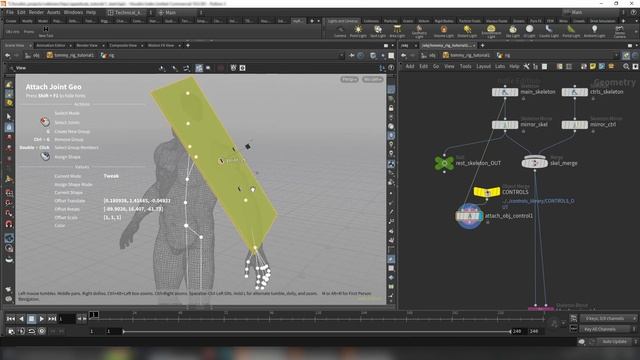Screen dimensions: 640x360
Task: Select the mirror_ctrl node
Action: click(x=575, y=125)
